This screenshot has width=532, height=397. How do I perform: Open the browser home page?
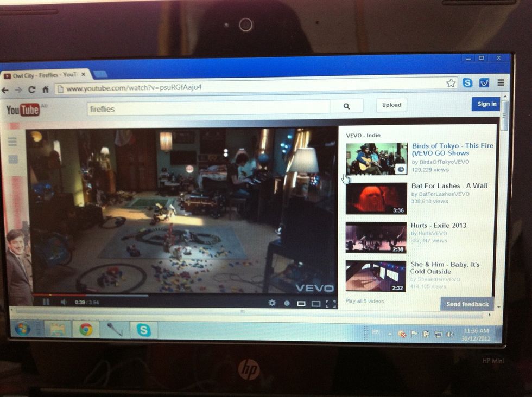(x=45, y=89)
